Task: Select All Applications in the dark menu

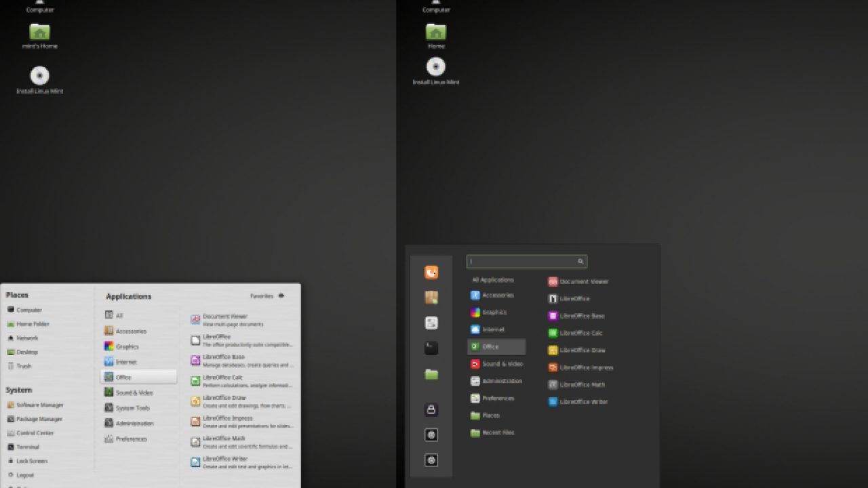Action: (493, 280)
